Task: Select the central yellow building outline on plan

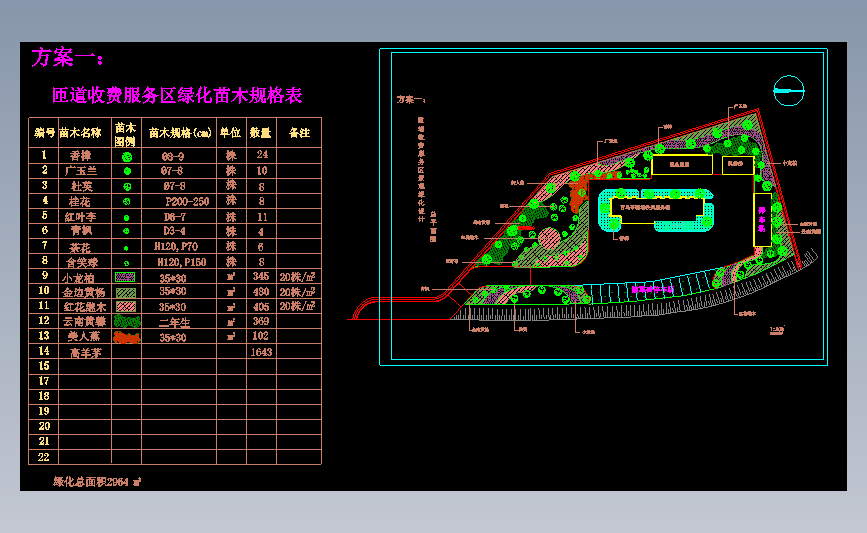Action: (656, 210)
